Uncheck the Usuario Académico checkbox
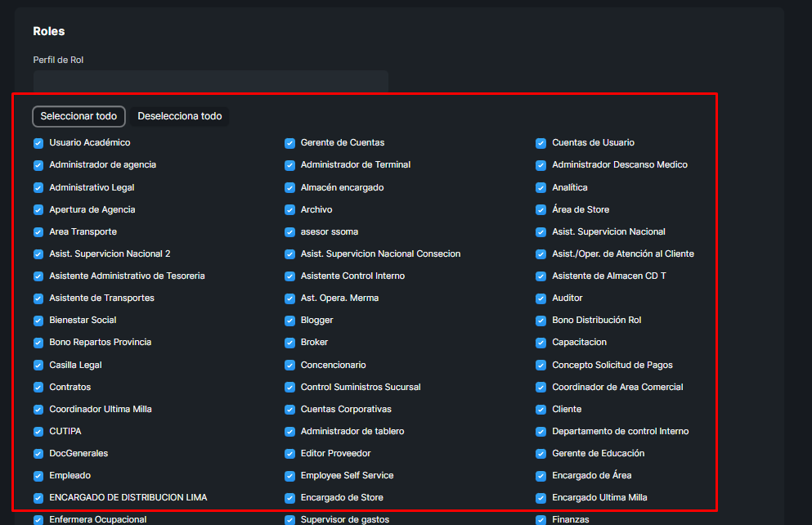The width and height of the screenshot is (812, 525). pyautogui.click(x=38, y=143)
